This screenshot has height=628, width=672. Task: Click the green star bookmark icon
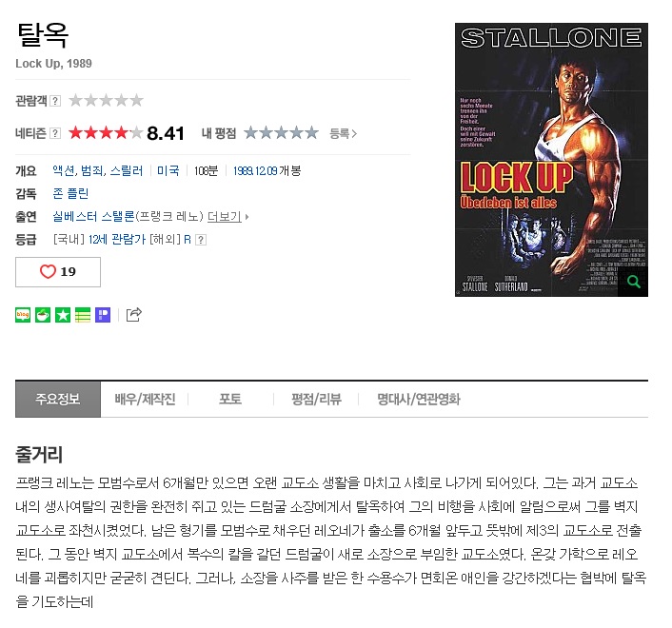[63, 315]
